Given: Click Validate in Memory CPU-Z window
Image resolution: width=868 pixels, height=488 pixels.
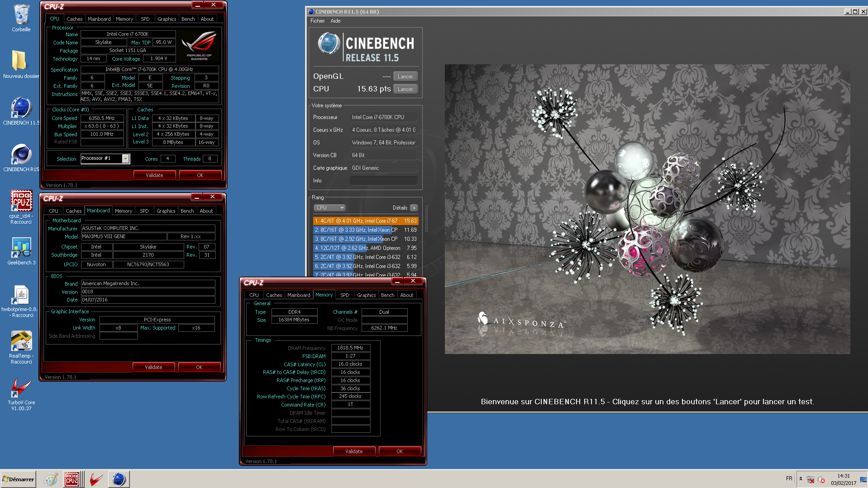Looking at the screenshot, I should [354, 451].
